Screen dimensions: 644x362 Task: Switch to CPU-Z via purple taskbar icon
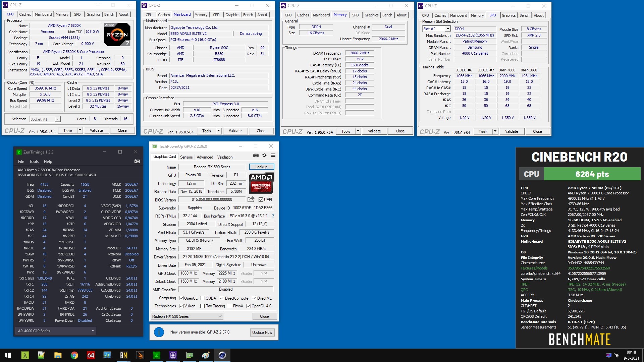click(173, 355)
